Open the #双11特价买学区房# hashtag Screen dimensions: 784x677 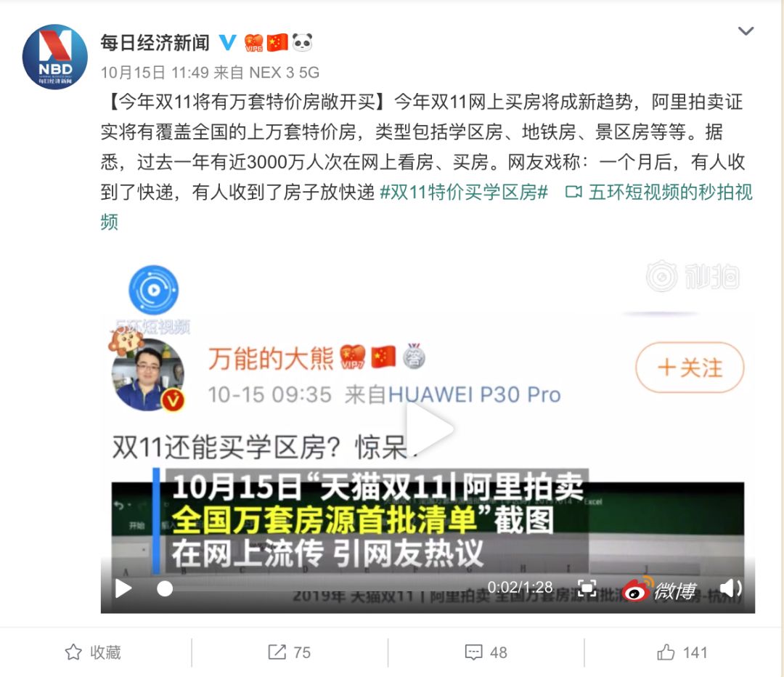pos(464,192)
